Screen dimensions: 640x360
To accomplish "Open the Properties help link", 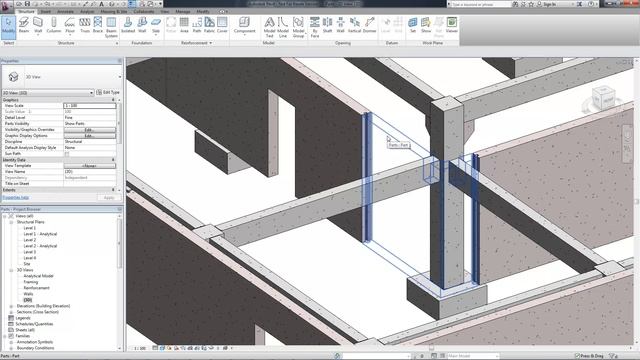I will pos(16,198).
